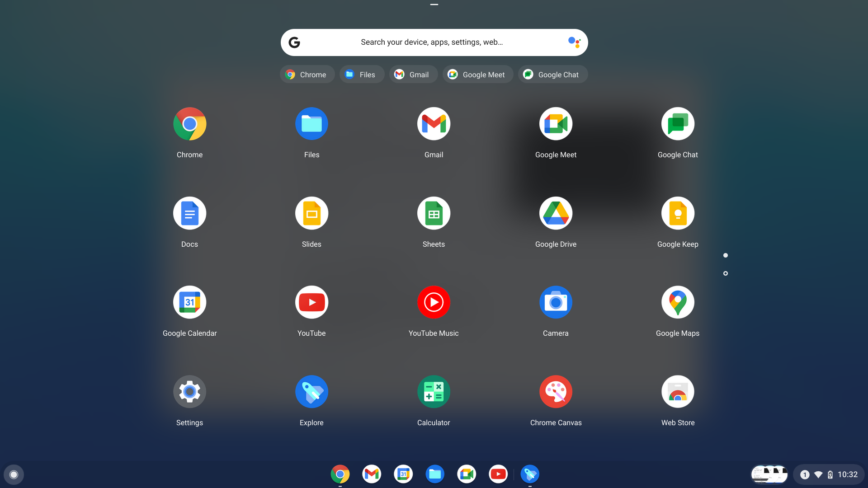Launch YouTube from the app grid
This screenshot has height=488, width=868.
click(x=312, y=302)
